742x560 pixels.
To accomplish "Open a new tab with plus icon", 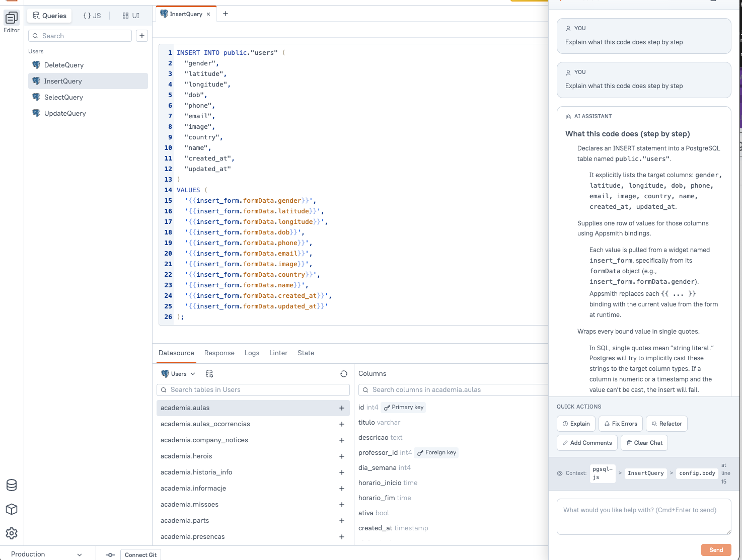I will pos(226,14).
